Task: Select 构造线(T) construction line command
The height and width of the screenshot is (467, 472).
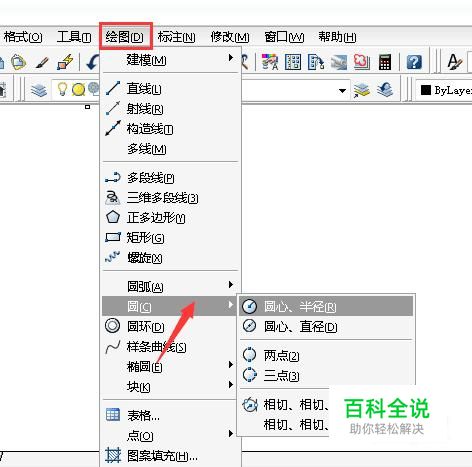Action: click(171, 129)
